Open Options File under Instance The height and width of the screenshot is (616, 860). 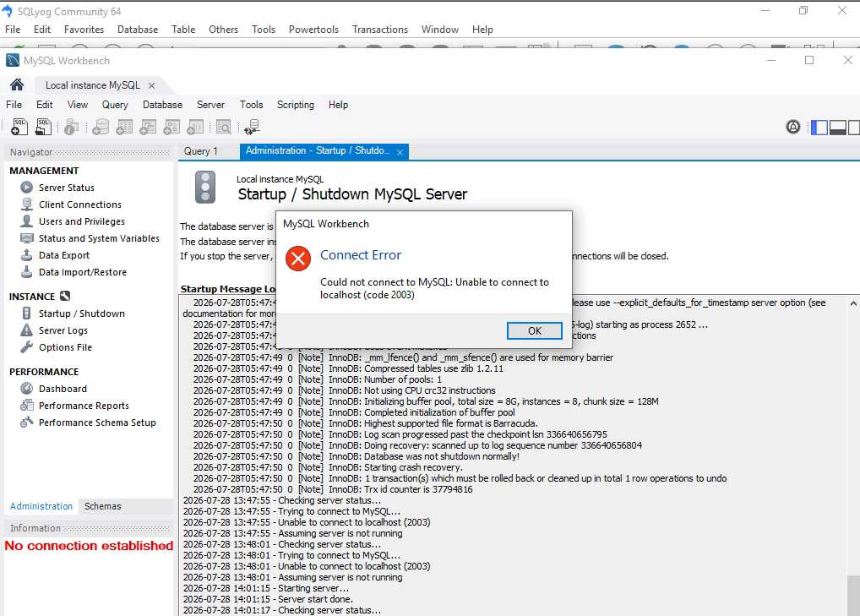point(65,348)
